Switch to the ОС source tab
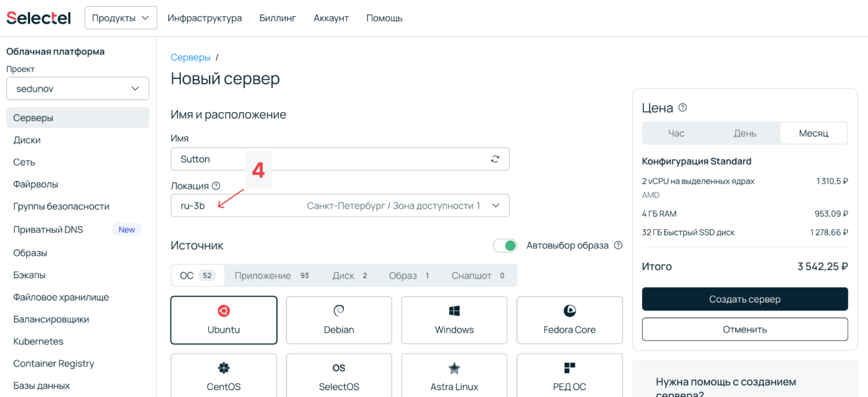The height and width of the screenshot is (397, 868). [x=198, y=276]
